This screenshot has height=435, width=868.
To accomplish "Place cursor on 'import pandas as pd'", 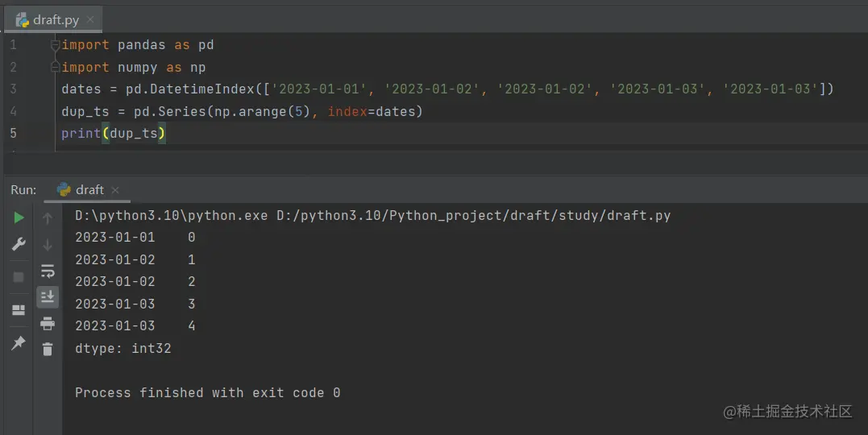I will tap(137, 45).
